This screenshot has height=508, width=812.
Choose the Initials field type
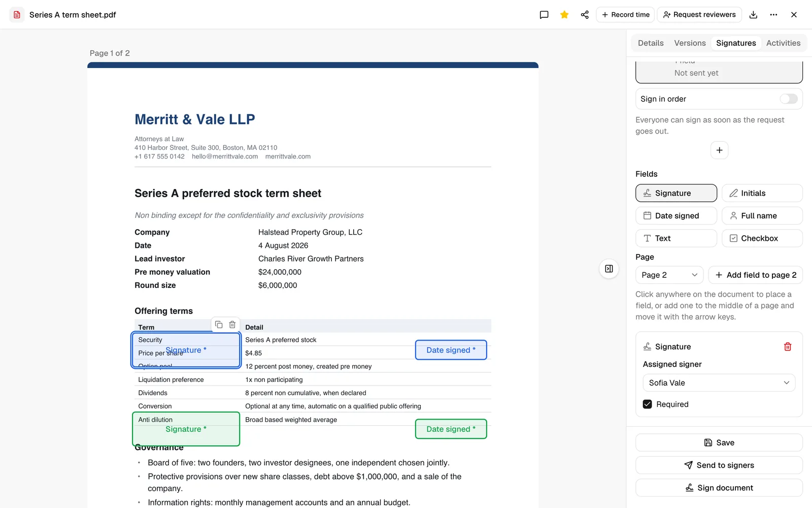pyautogui.click(x=762, y=193)
